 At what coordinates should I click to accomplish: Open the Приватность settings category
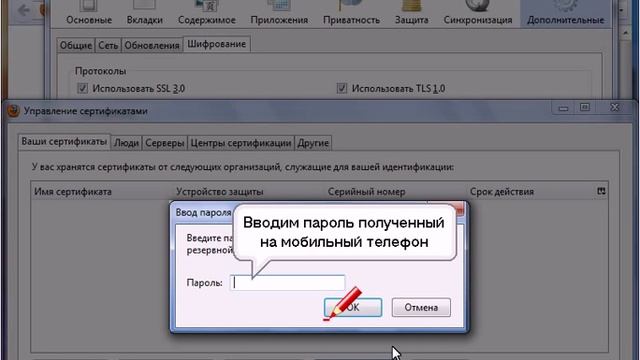(x=351, y=13)
